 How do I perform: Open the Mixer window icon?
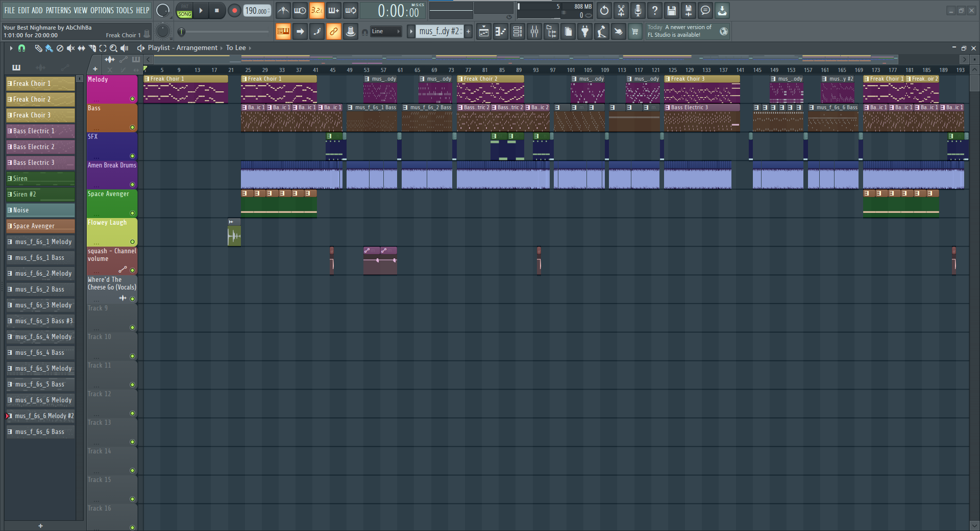coord(534,32)
